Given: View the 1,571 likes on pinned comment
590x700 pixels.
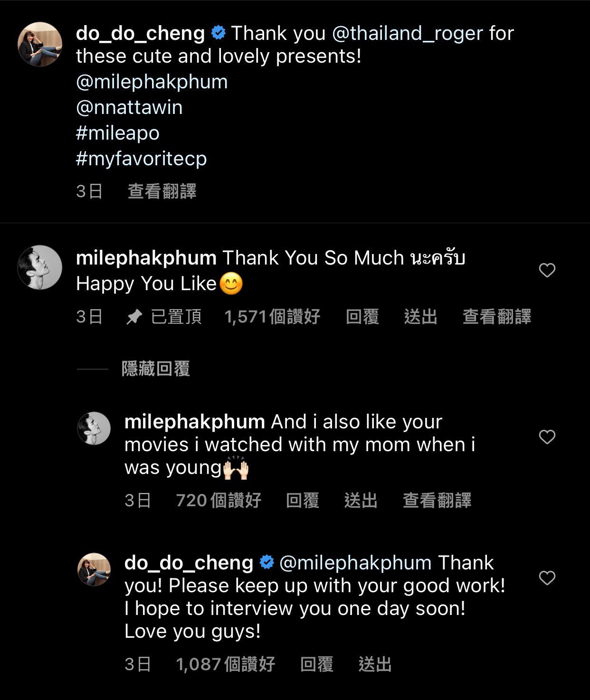Looking at the screenshot, I should tap(272, 317).
